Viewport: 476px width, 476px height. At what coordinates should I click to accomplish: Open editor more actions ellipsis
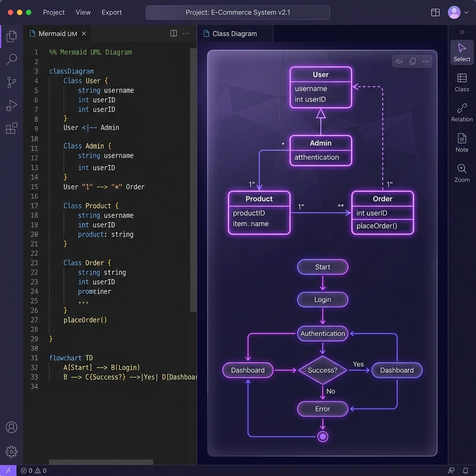[x=186, y=33]
